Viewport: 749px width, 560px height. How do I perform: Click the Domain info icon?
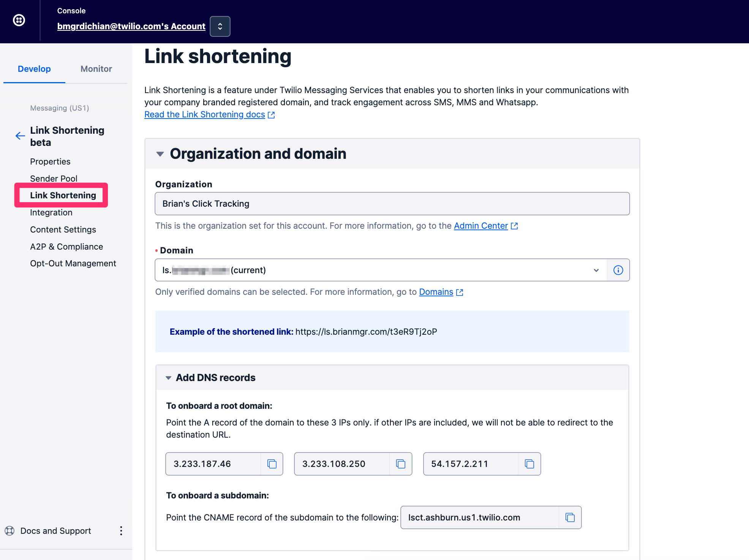(618, 270)
